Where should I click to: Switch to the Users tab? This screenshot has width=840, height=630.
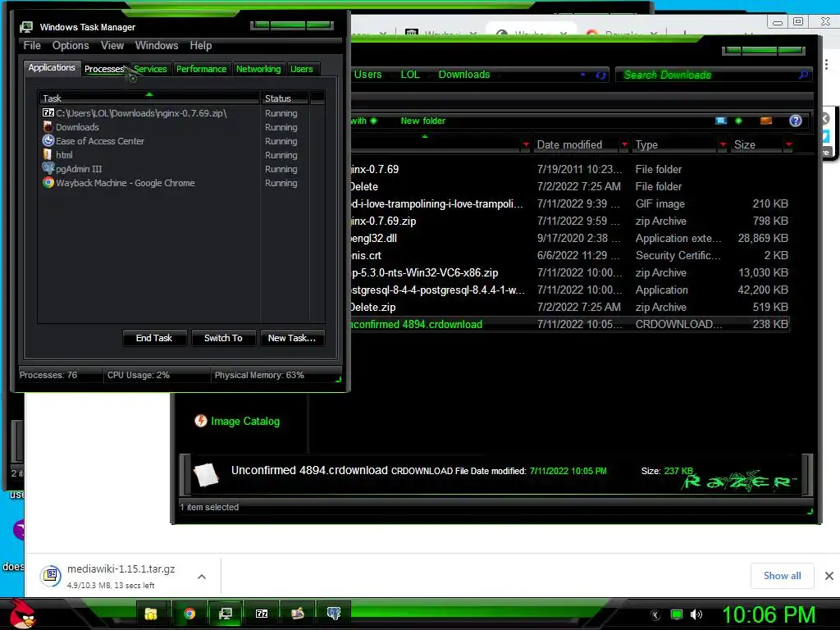[302, 69]
